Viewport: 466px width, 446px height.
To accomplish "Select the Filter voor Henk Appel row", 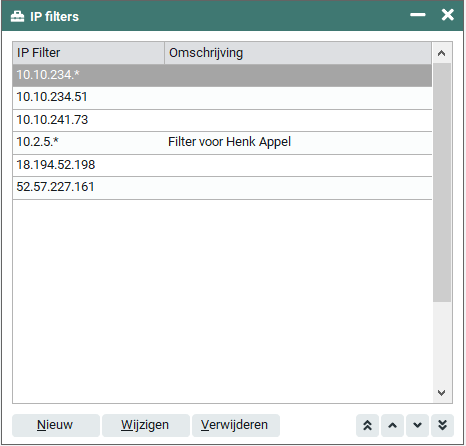I will click(x=222, y=143).
